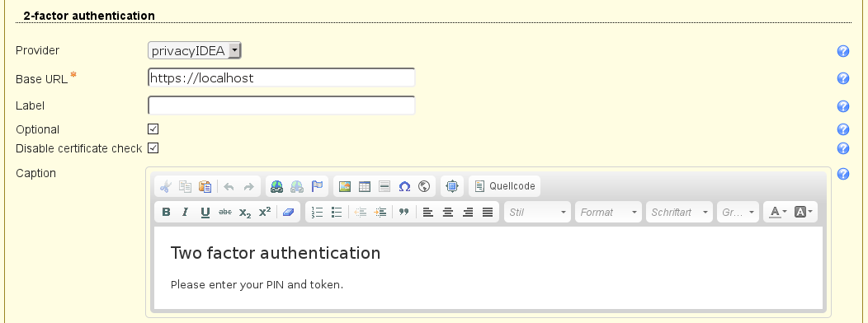Image resolution: width=868 pixels, height=323 pixels.
Task: Open the Format dropdown
Action: (608, 212)
